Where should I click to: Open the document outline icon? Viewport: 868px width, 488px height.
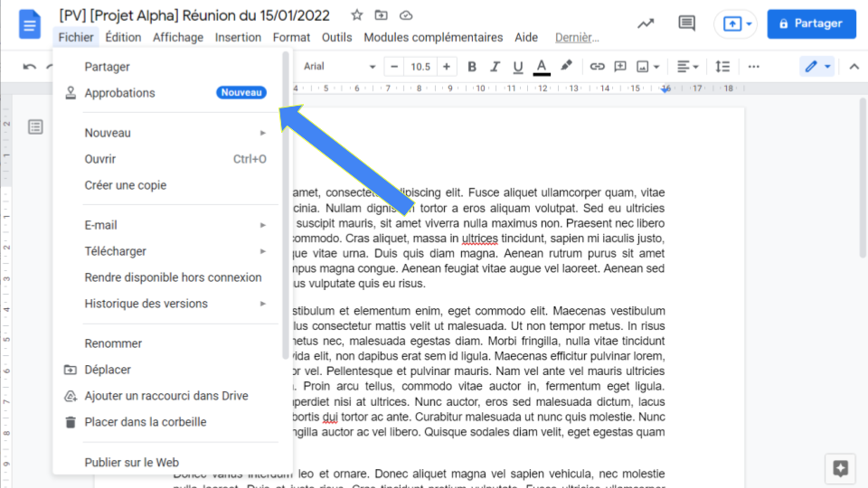click(x=35, y=127)
